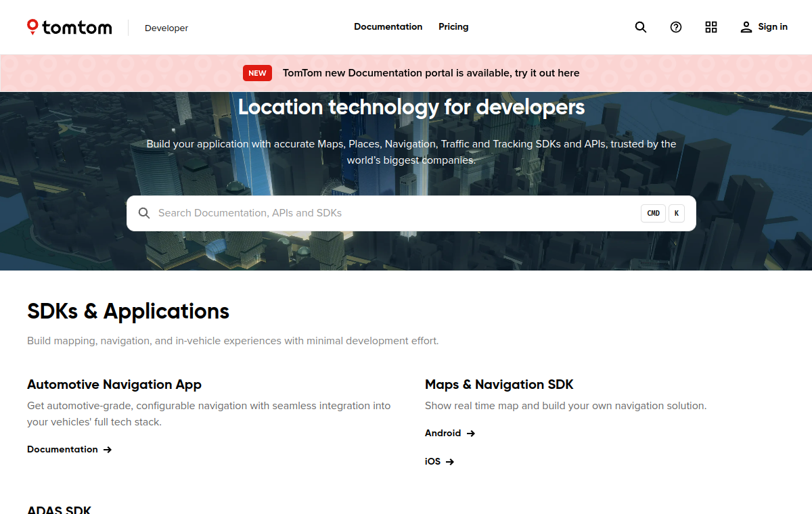The image size is (812, 514).
Task: Click 'Location technology for developers' headline
Action: pos(411,108)
